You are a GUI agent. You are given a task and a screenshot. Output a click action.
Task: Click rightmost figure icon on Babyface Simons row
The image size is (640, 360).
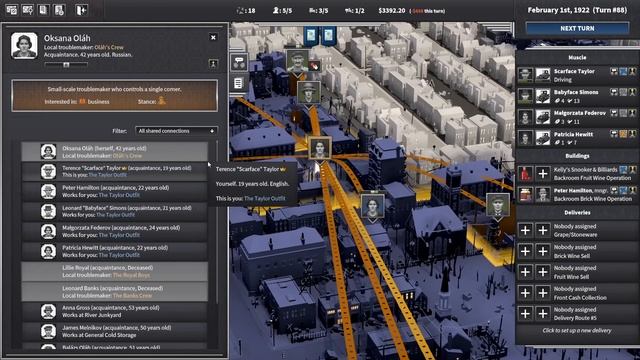click(632, 93)
